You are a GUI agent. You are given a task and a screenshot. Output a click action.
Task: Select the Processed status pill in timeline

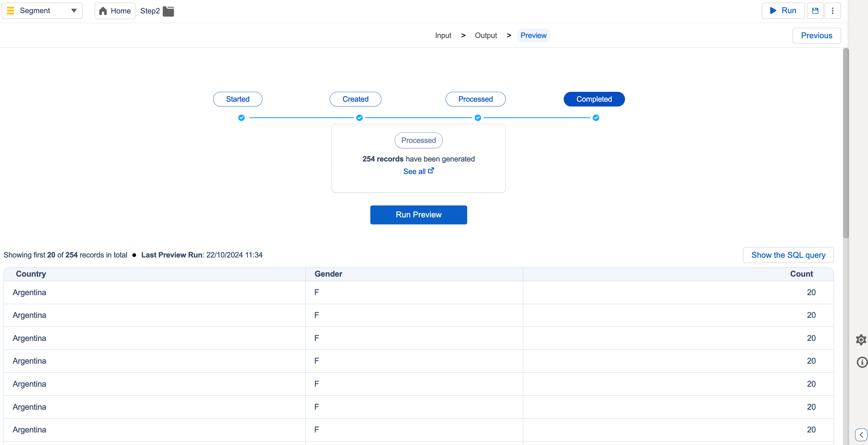coord(476,99)
